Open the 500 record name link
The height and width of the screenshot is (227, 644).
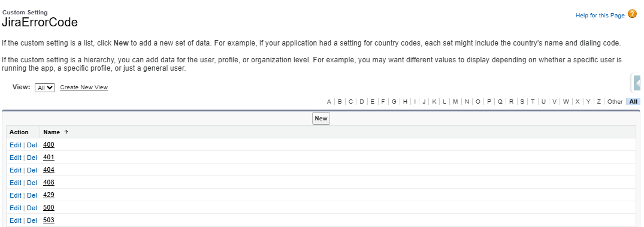[x=49, y=208]
